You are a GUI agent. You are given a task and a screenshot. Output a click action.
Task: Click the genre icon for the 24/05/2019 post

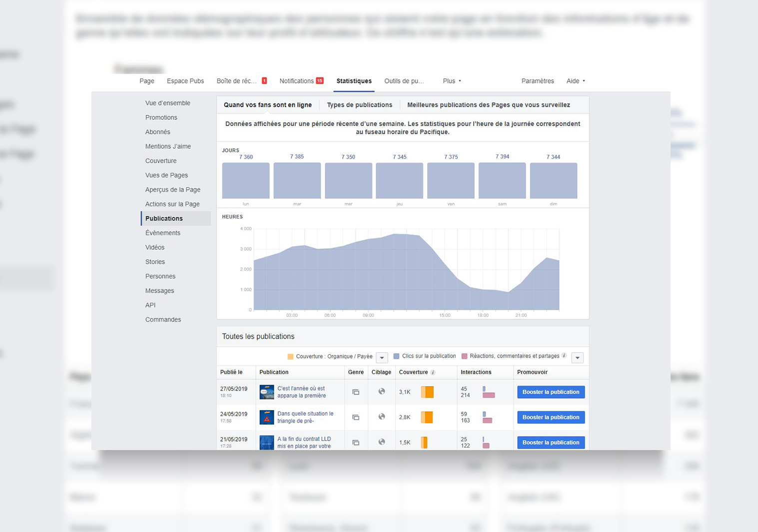[356, 417]
